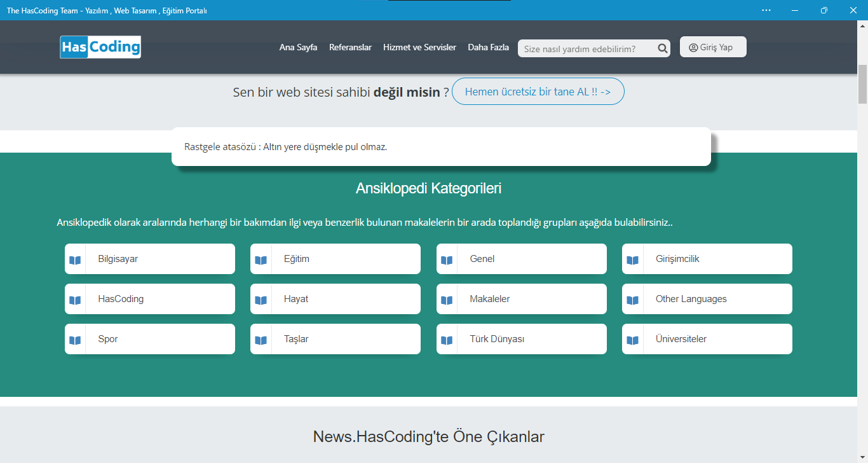
Task: Click the book icon beside Other Languages
Action: [632, 300]
